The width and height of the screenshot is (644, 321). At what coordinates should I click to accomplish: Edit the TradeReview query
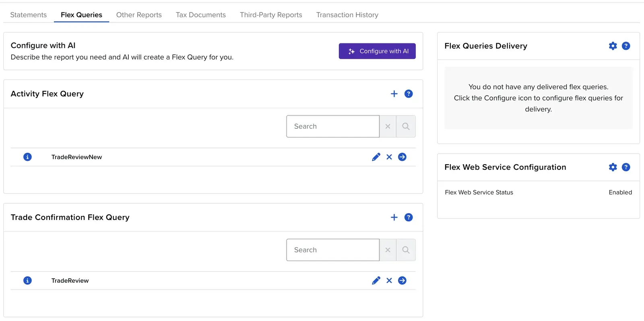click(x=376, y=280)
